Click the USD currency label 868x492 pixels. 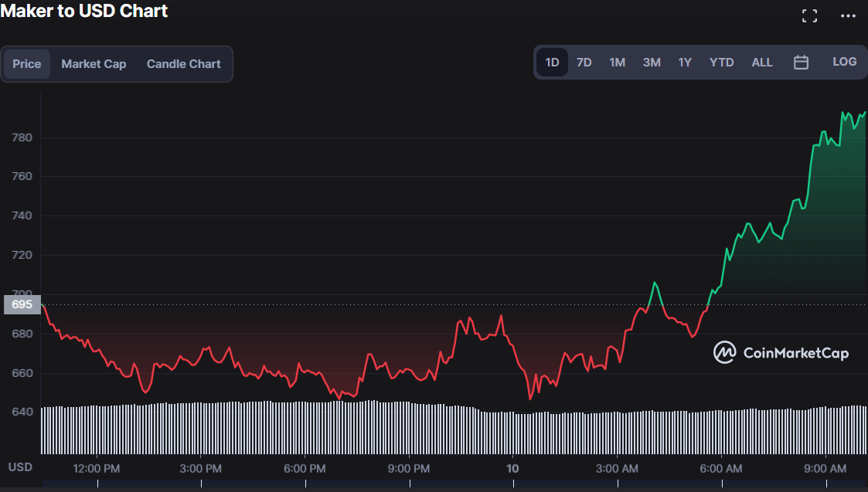(x=20, y=467)
